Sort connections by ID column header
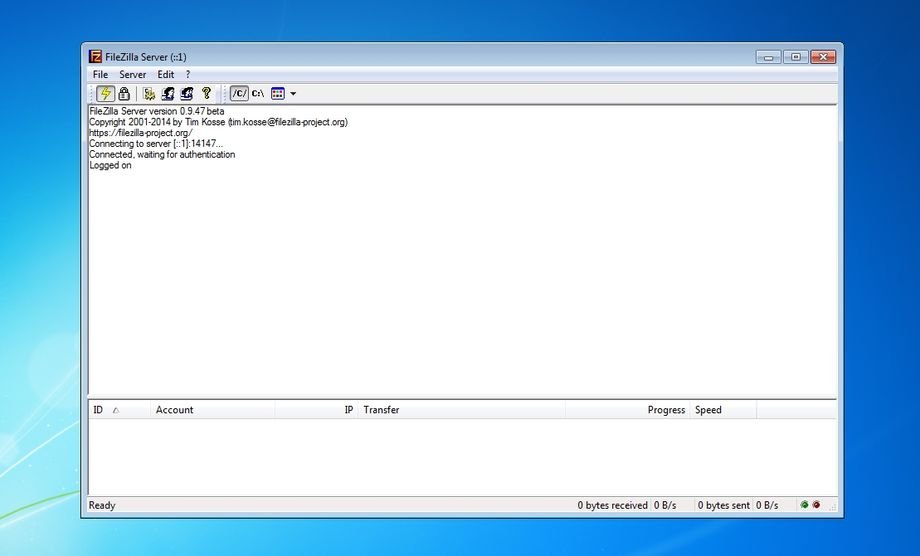This screenshot has width=920, height=556. [x=119, y=410]
